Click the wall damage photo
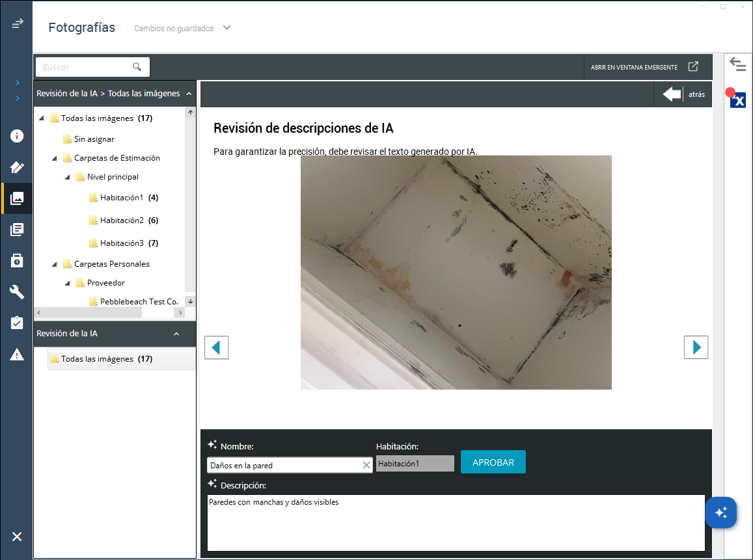This screenshot has height=560, width=753. click(456, 272)
